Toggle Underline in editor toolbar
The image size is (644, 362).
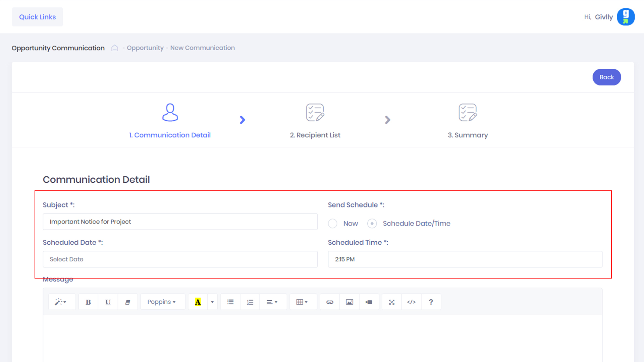(108, 302)
